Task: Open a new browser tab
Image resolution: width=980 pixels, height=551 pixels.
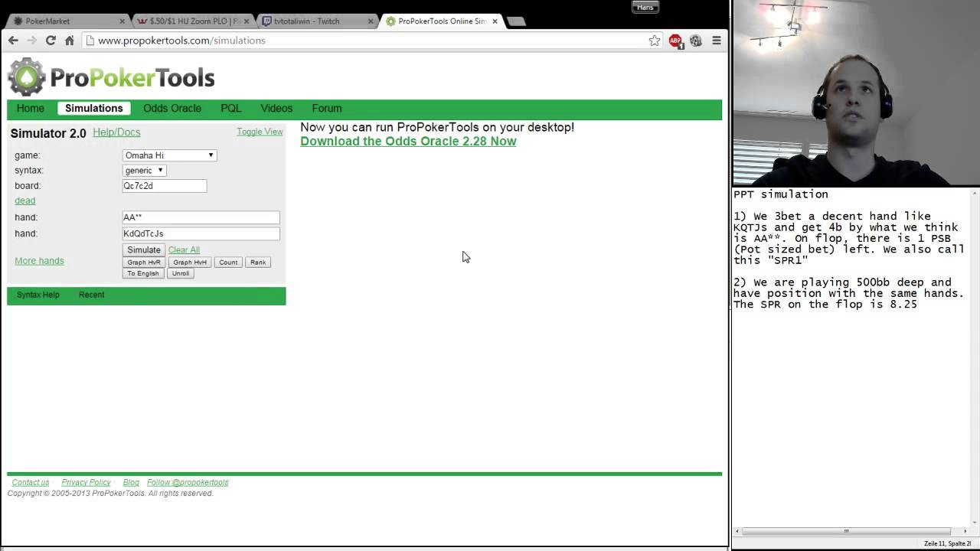Action: coord(516,21)
